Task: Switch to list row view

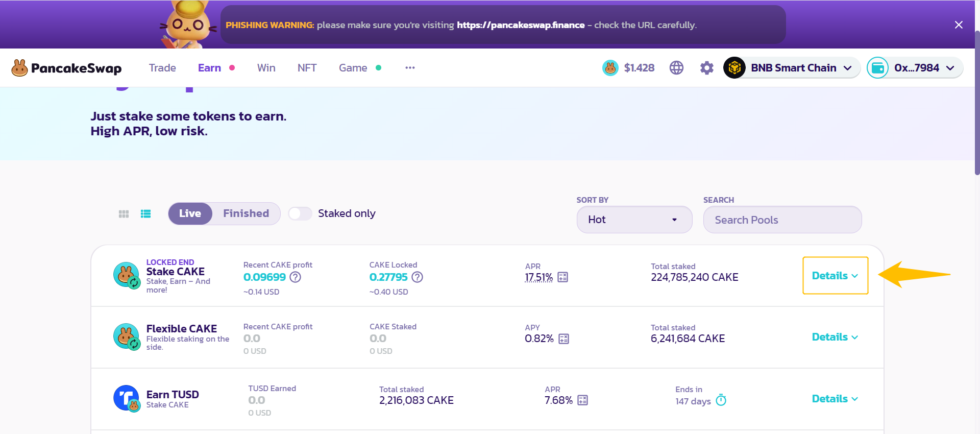Action: (145, 214)
